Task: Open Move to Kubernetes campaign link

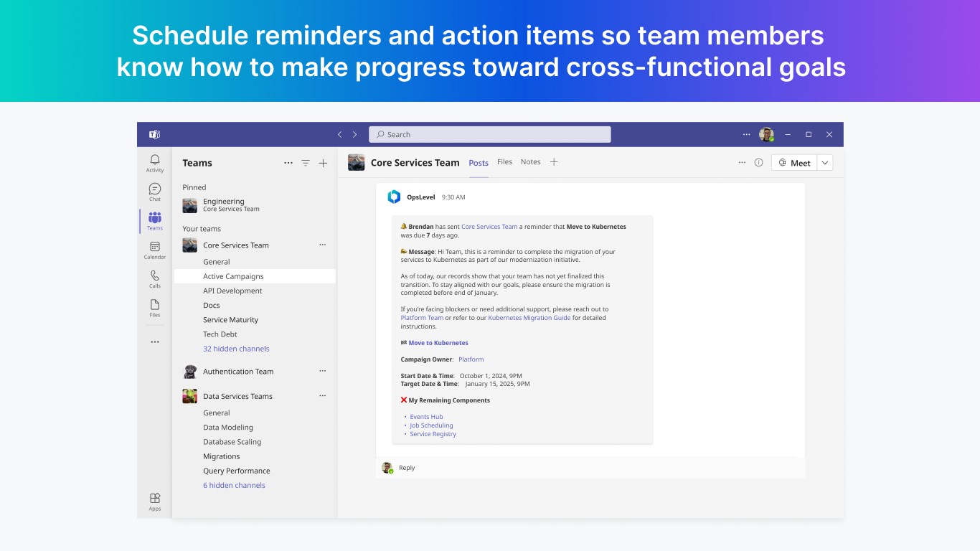Action: (x=438, y=343)
